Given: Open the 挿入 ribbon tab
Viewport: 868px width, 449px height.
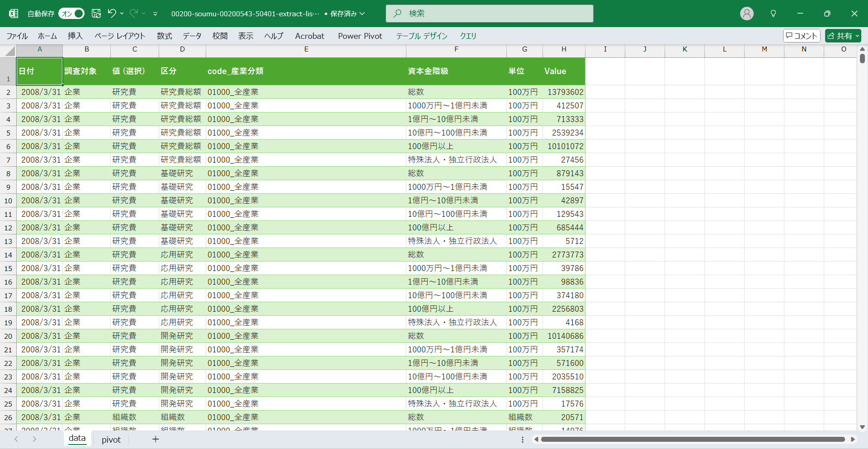Looking at the screenshot, I should (x=75, y=36).
